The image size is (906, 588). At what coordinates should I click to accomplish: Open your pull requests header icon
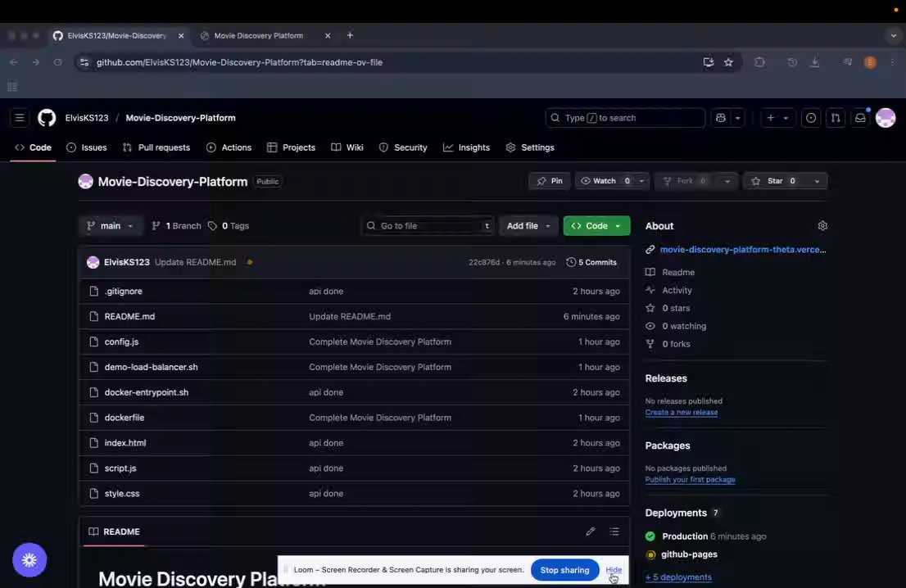(836, 118)
